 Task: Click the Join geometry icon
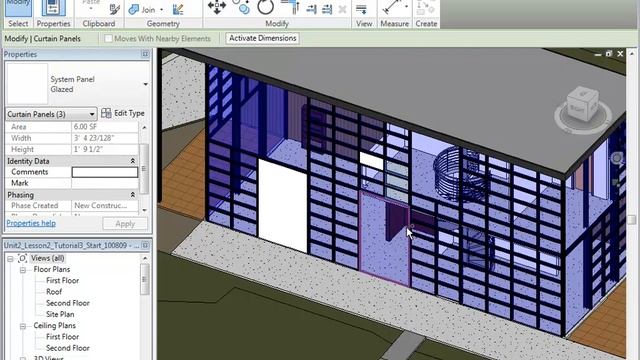[x=133, y=9]
